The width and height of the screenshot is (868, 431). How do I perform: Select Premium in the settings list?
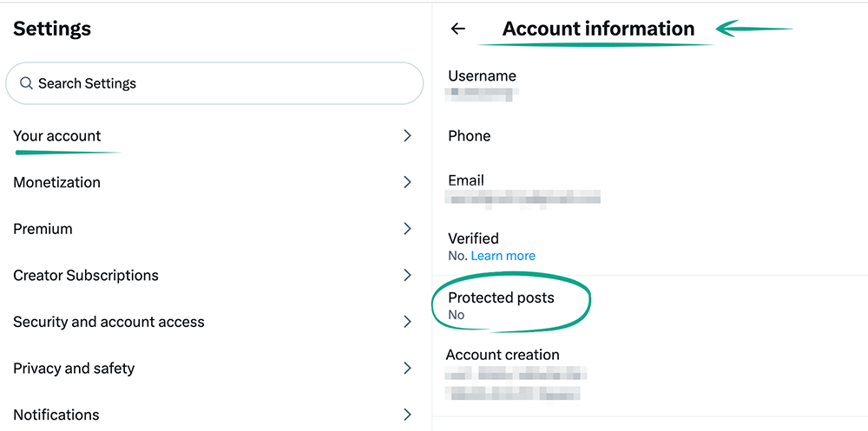click(43, 229)
